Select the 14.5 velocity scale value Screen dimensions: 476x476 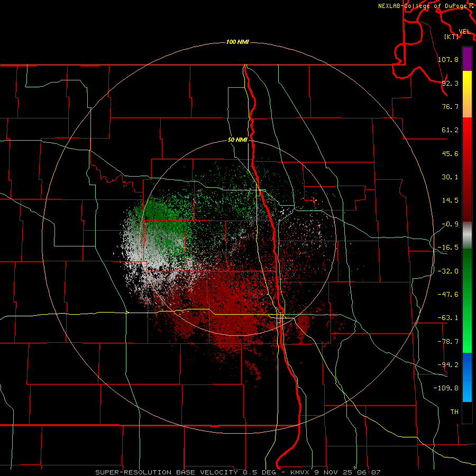click(450, 200)
